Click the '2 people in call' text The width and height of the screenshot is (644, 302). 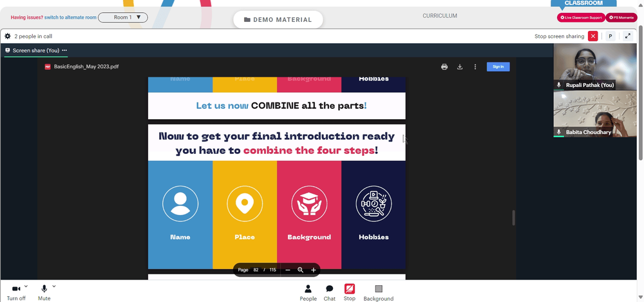33,36
